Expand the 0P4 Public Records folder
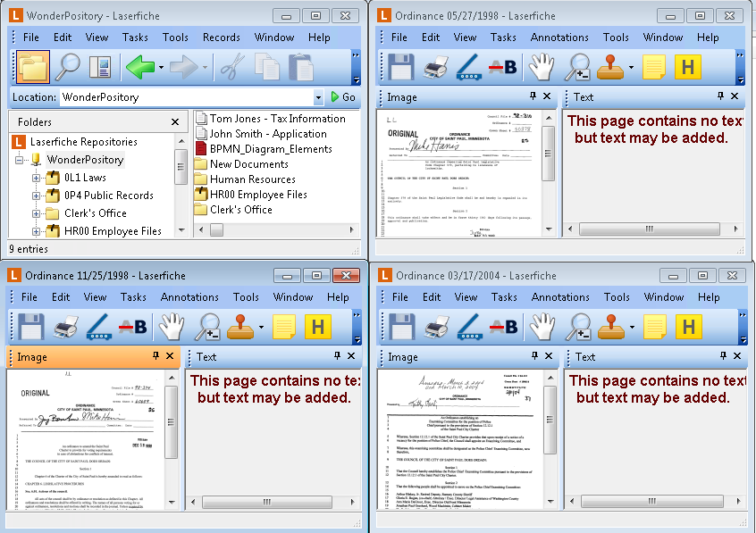756x533 pixels. click(x=36, y=196)
